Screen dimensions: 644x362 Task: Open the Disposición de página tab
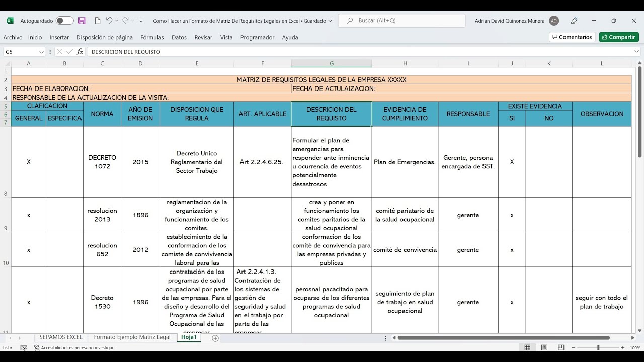[x=105, y=37]
